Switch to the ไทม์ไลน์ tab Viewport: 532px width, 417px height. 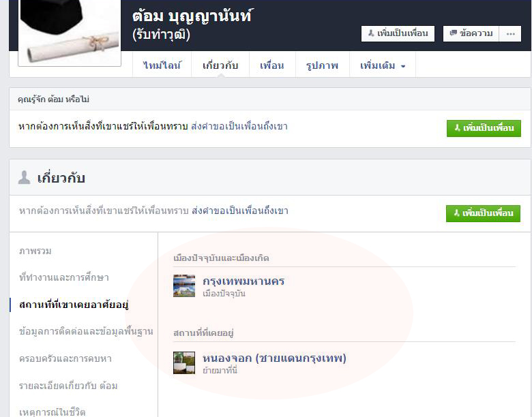162,66
